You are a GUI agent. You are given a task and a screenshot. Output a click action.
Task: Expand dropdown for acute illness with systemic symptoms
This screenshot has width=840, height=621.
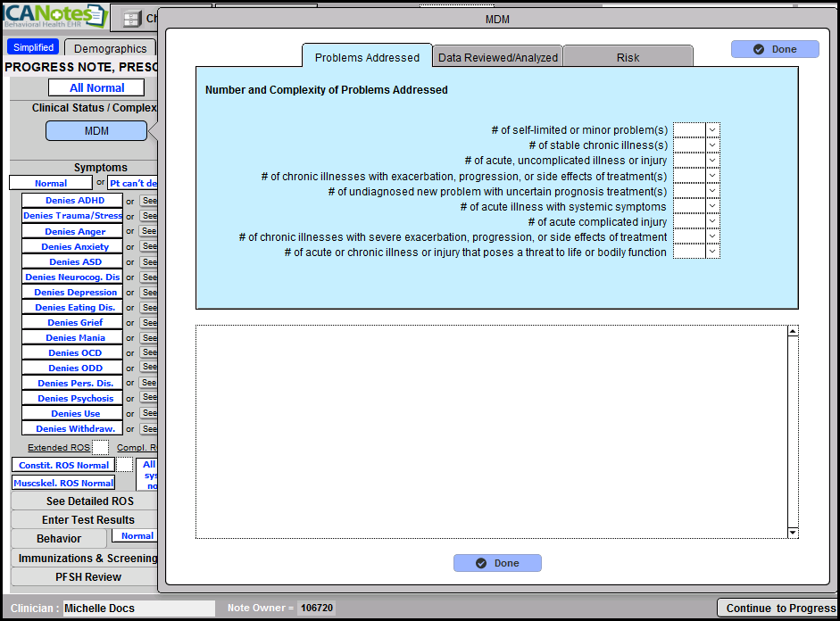tap(712, 206)
